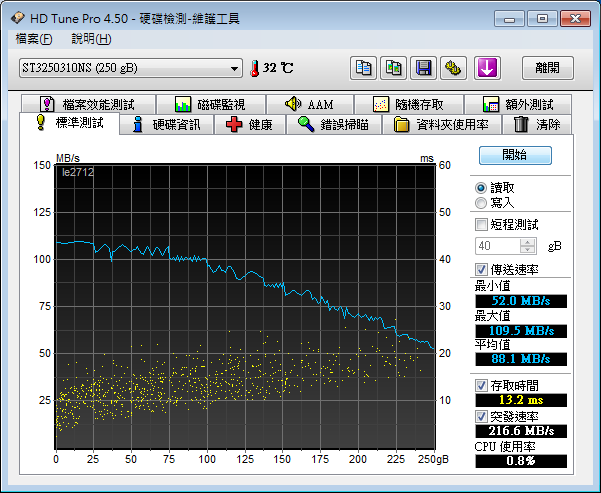
Task: Click the save (floppy disk) icon
Action: (424, 68)
